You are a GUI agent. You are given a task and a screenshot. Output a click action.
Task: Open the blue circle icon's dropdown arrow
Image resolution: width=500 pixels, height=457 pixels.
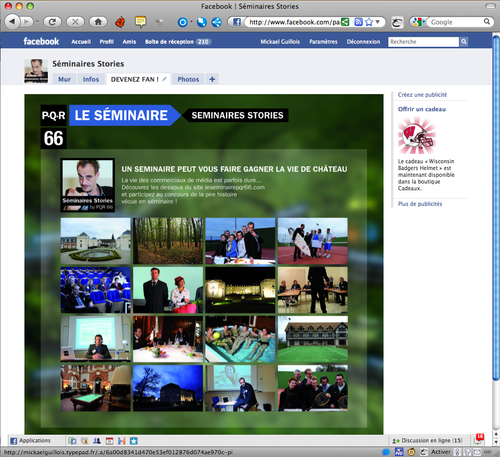191,22
